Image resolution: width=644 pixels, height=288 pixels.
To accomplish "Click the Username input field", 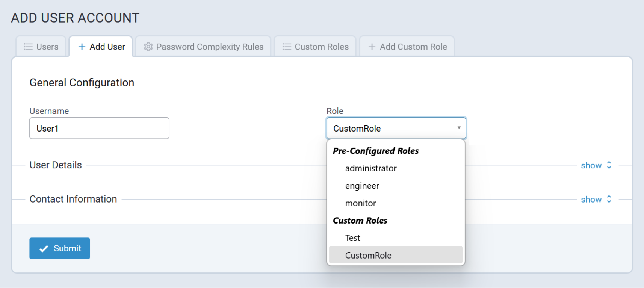I will 99,128.
